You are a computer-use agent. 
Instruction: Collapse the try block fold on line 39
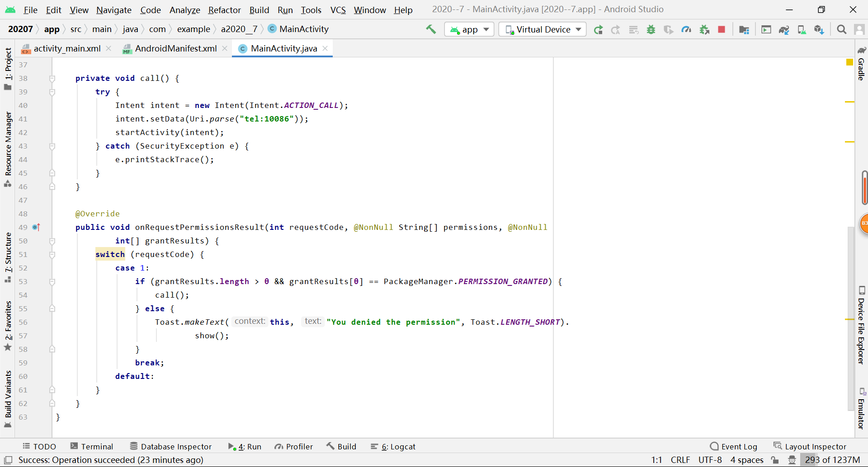coord(52,92)
